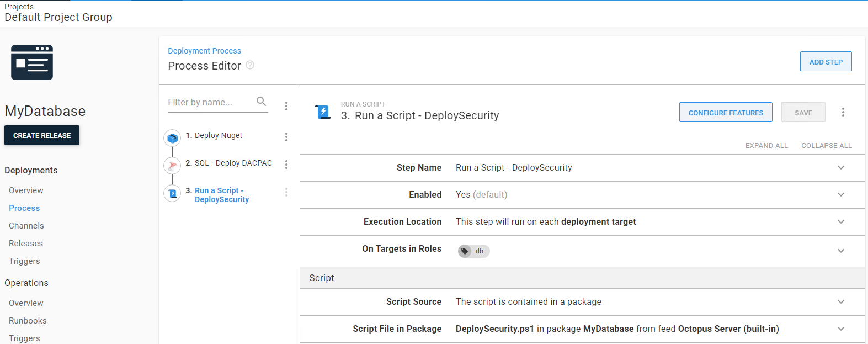This screenshot has width=868, height=344.
Task: Open Releases in the sidebar
Action: 26,244
